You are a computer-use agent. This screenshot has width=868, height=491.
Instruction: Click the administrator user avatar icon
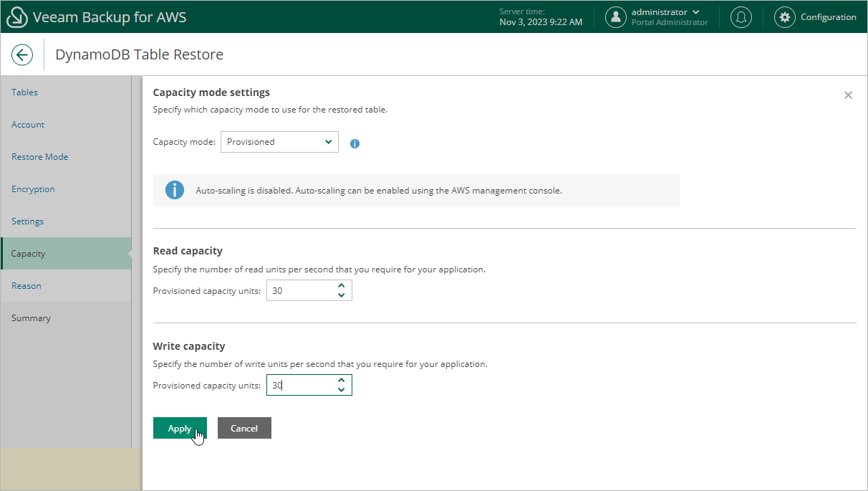click(x=616, y=17)
